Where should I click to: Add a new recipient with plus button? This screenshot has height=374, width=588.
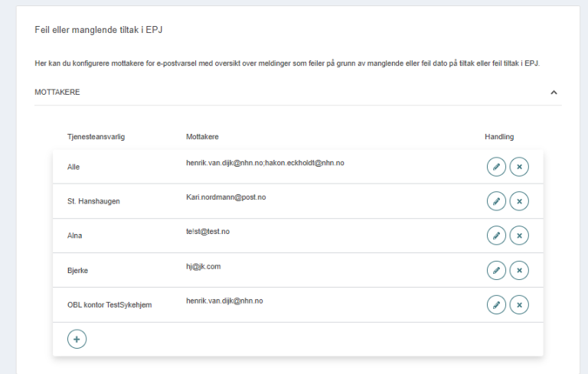click(77, 339)
